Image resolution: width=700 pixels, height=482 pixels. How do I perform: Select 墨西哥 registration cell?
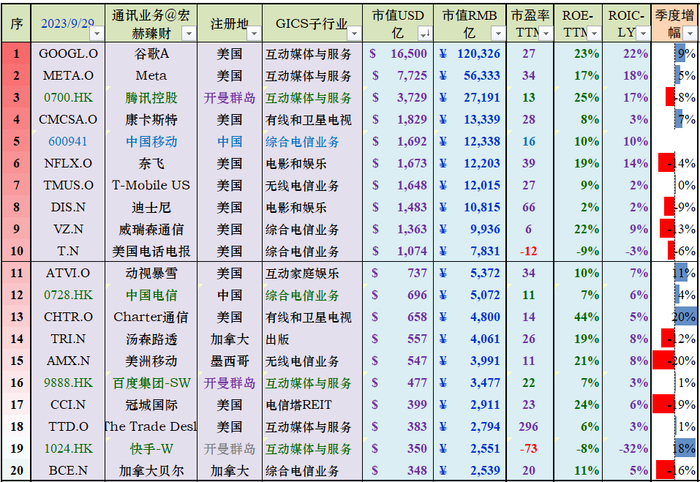tap(229, 361)
